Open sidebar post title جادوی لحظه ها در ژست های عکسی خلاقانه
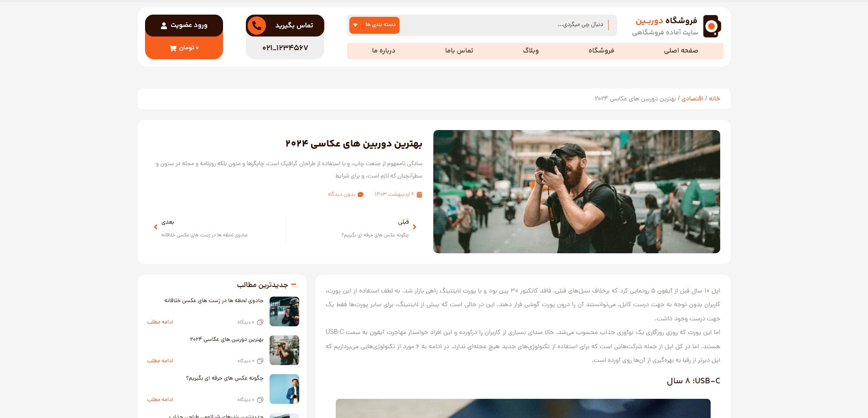 tap(213, 300)
